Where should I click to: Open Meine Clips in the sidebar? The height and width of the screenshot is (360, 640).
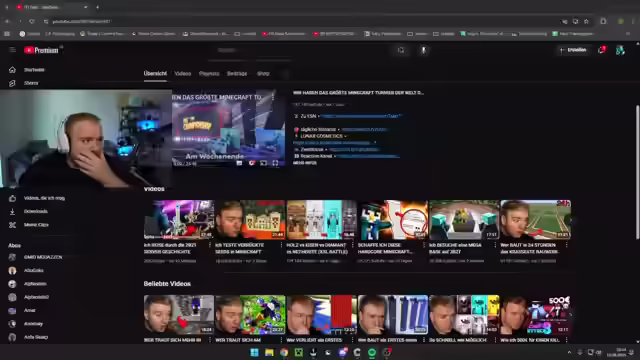coord(36,225)
